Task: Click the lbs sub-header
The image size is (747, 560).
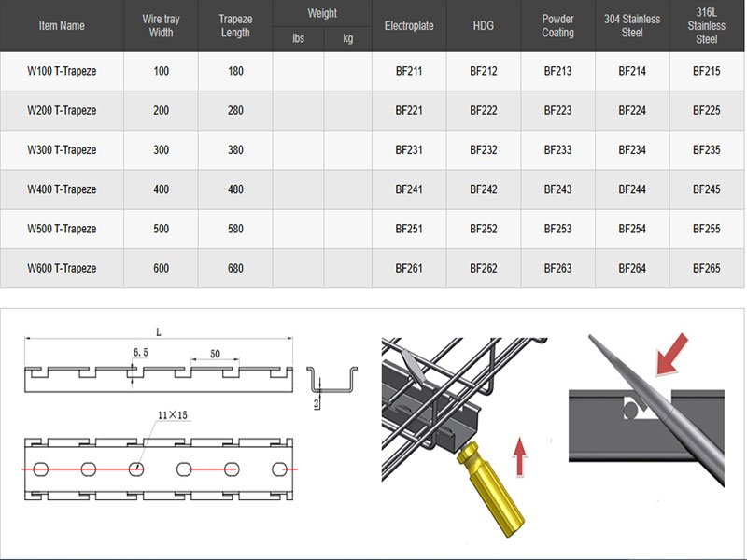Action: click(x=298, y=38)
